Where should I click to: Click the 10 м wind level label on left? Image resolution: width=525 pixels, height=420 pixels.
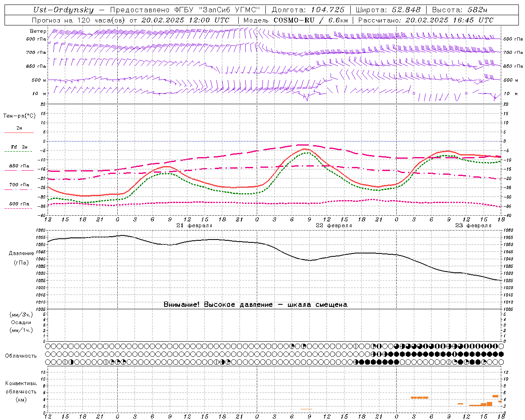pyautogui.click(x=39, y=94)
